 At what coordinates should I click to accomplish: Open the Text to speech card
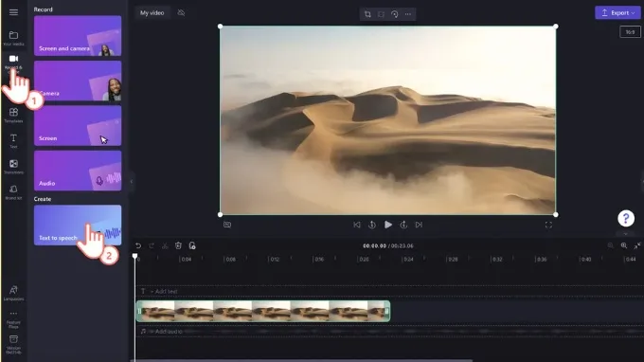(x=78, y=226)
